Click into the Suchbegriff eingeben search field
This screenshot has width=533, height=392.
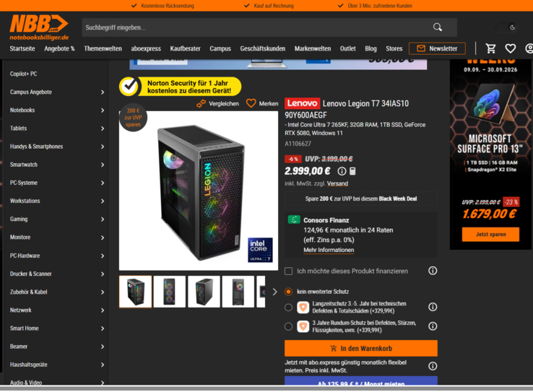259,27
